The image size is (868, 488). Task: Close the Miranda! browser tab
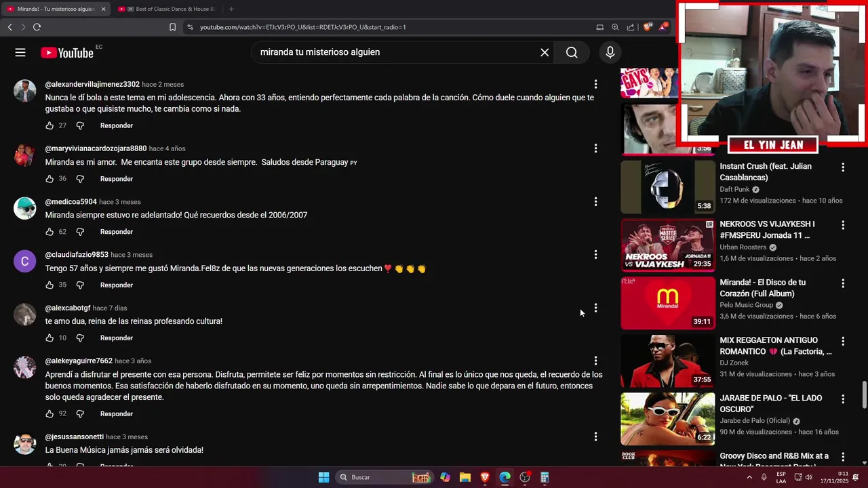(x=103, y=9)
